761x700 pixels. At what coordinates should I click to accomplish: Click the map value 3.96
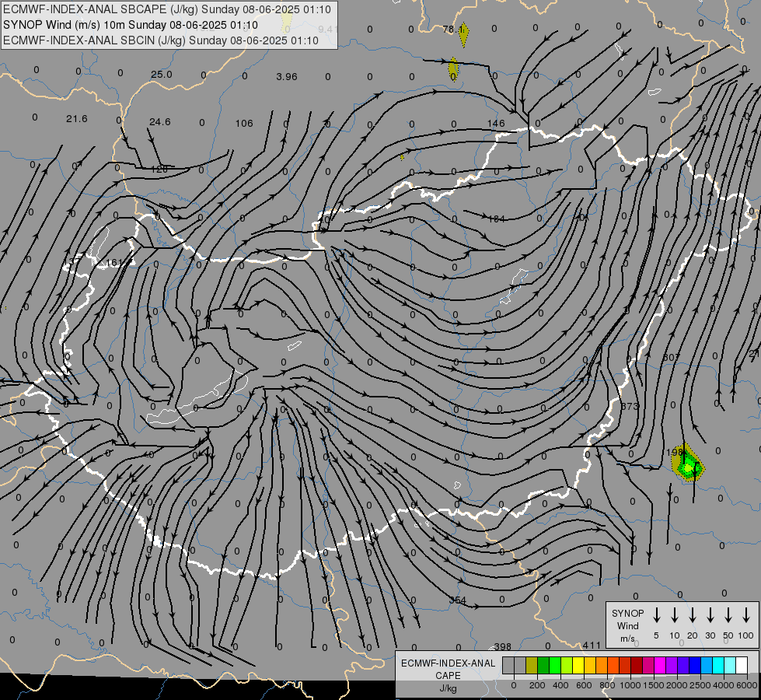coord(286,77)
